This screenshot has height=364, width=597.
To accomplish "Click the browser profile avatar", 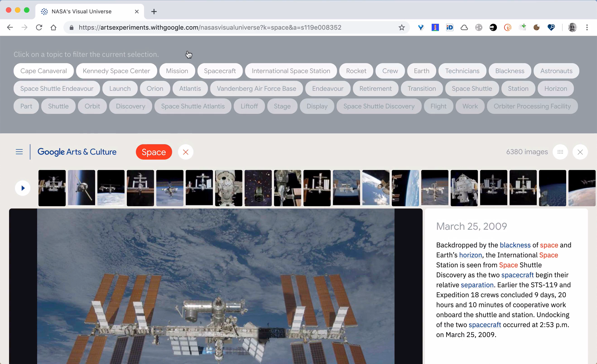I will (x=572, y=28).
